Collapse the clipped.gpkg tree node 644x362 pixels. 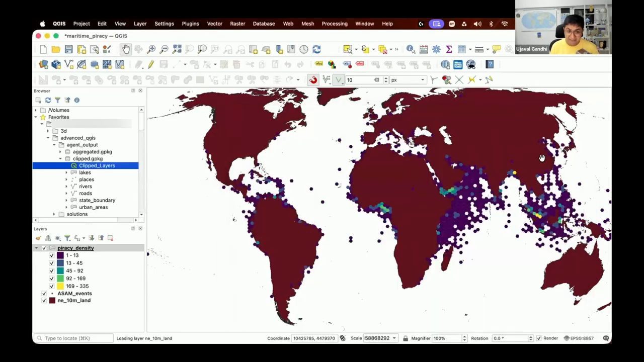coord(60,159)
